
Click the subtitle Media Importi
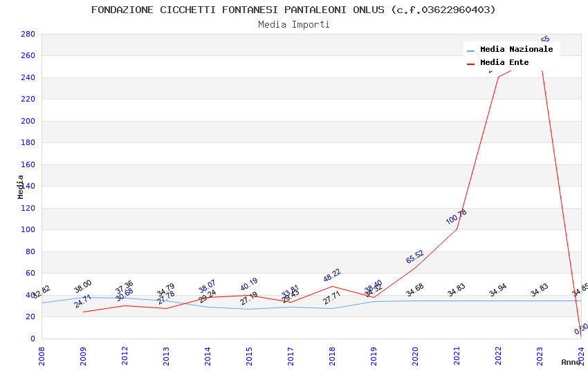pos(294,25)
